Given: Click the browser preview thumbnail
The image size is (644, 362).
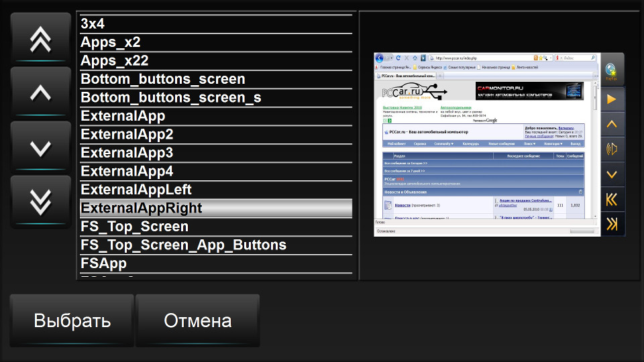Looking at the screenshot, I should 486,144.
